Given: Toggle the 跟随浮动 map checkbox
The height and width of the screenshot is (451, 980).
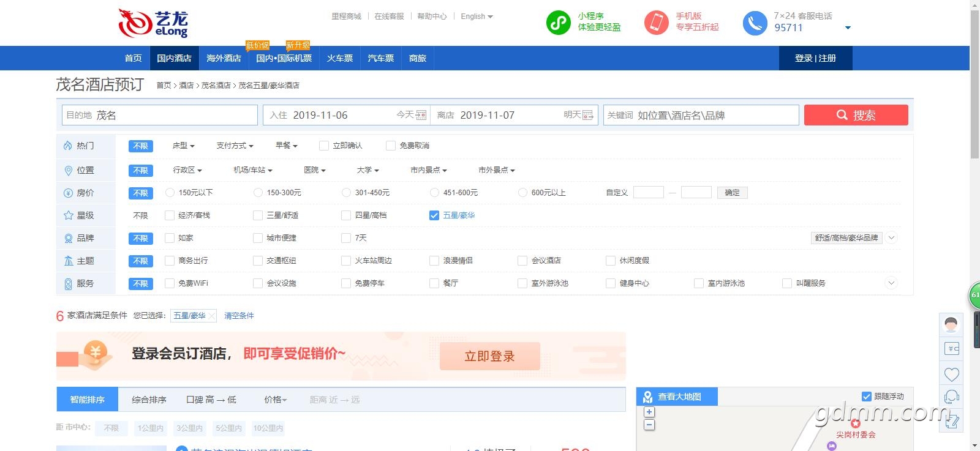Looking at the screenshot, I should click(x=867, y=397).
